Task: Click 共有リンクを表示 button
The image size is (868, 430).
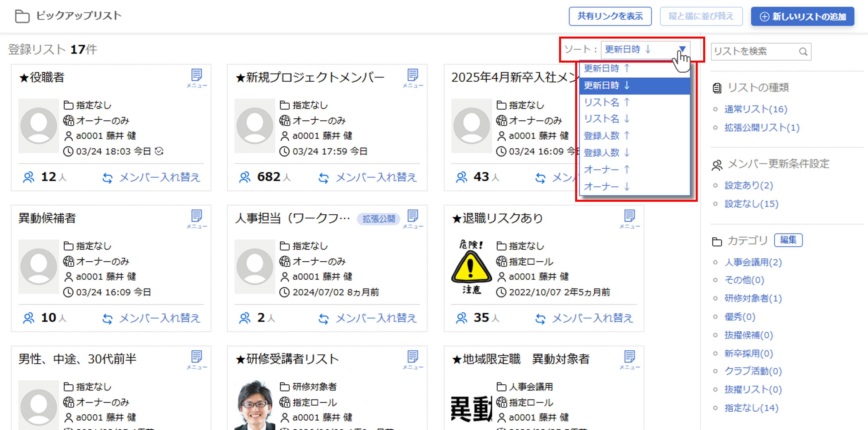Action: [610, 16]
